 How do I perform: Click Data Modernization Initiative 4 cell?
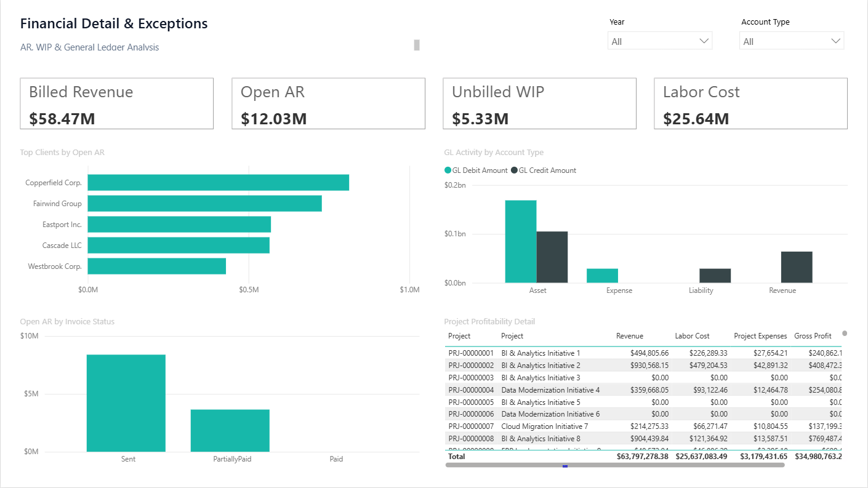pos(550,390)
